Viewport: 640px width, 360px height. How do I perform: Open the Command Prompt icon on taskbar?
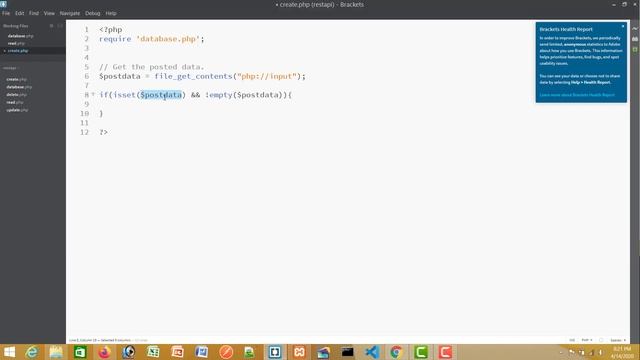point(347,352)
